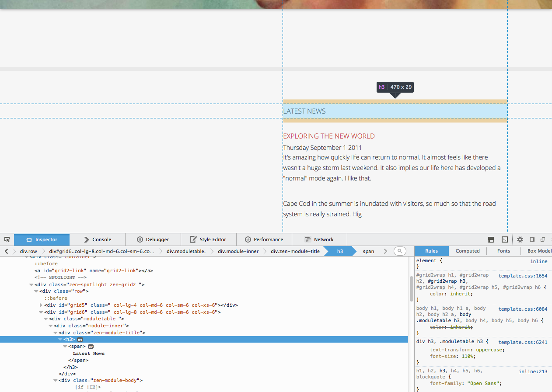This screenshot has width=552, height=392.
Task: Open the Inspector tab
Action: click(42, 239)
